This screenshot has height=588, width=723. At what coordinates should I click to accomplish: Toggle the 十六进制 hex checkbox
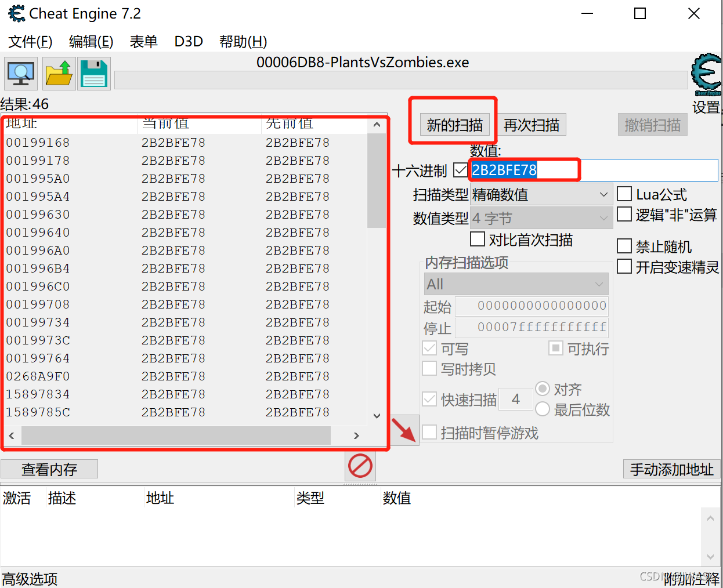click(x=461, y=170)
